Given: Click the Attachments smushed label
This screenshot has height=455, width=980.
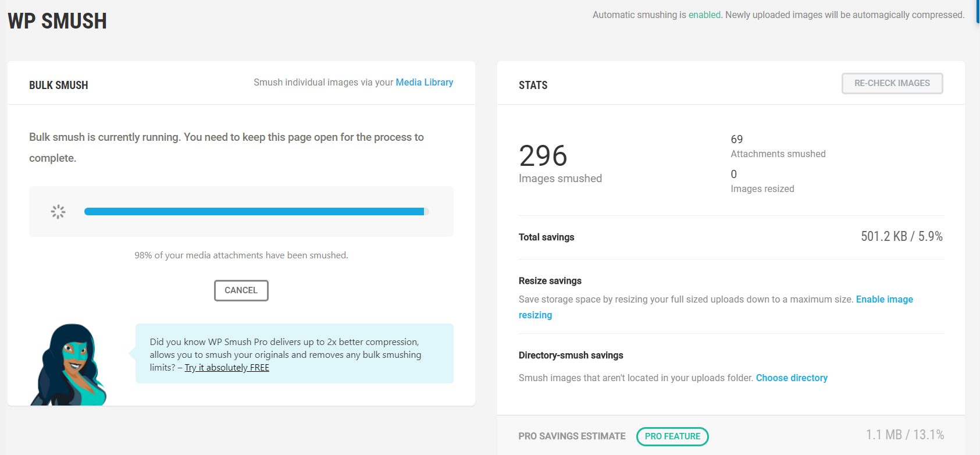Looking at the screenshot, I should coord(778,154).
